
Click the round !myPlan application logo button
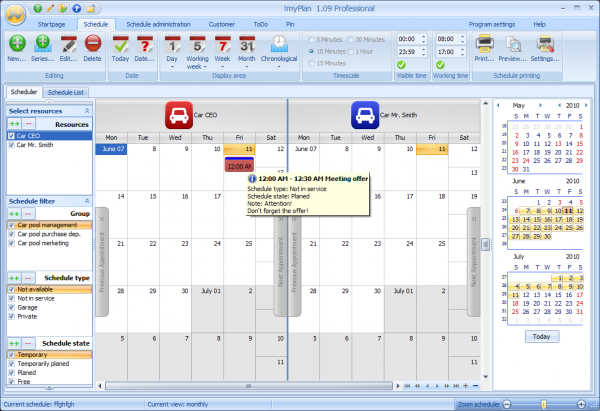coord(15,15)
